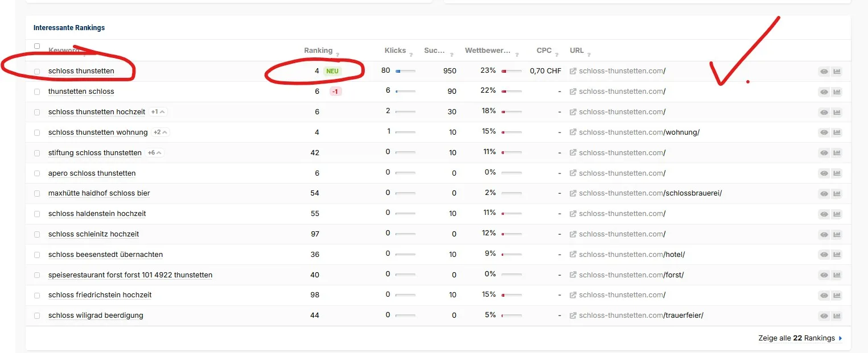The height and width of the screenshot is (353, 868).
Task: Open ranking history chart for 'schloss thunstetten hochzeit'
Action: 837,113
